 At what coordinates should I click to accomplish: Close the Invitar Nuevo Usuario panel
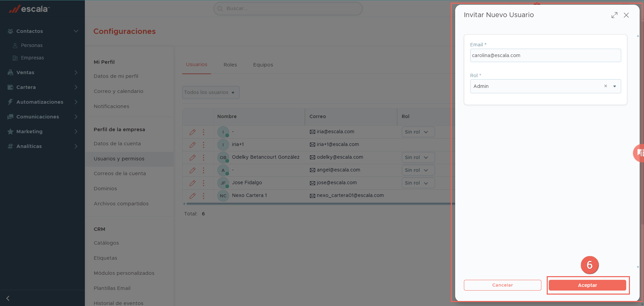(626, 15)
